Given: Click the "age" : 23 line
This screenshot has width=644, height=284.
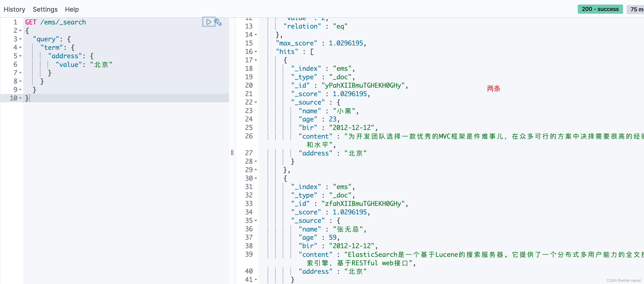Looking at the screenshot, I should [319, 119].
